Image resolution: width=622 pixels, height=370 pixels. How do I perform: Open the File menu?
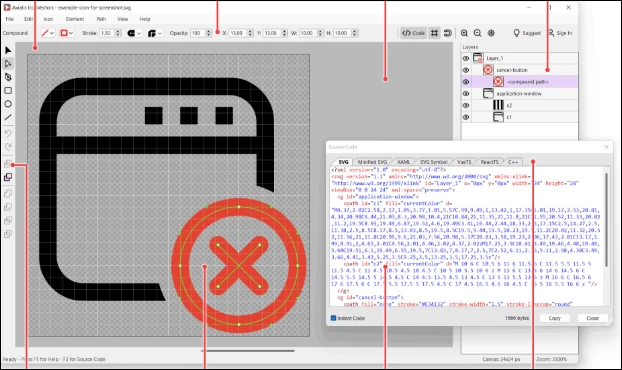coord(10,19)
